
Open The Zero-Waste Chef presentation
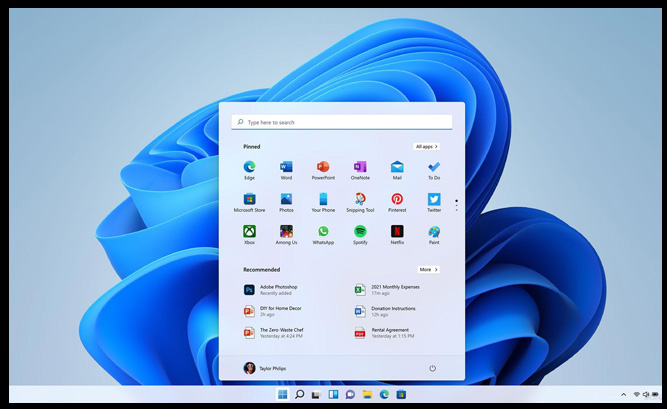point(274,333)
